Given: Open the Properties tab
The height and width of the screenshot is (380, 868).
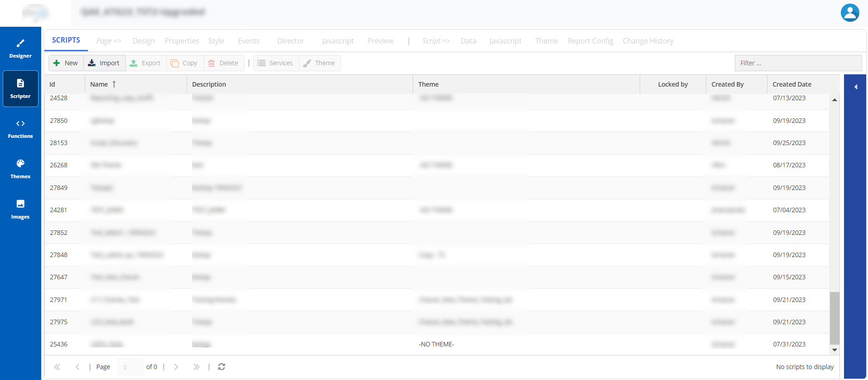Looking at the screenshot, I should [182, 41].
